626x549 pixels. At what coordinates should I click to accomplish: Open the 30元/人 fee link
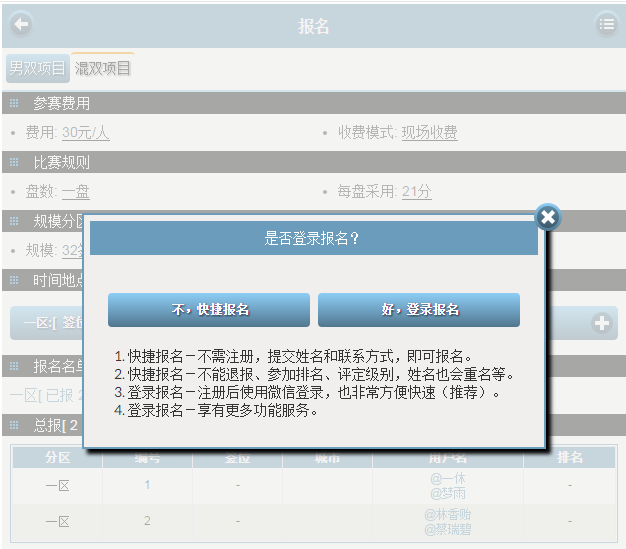click(85, 133)
